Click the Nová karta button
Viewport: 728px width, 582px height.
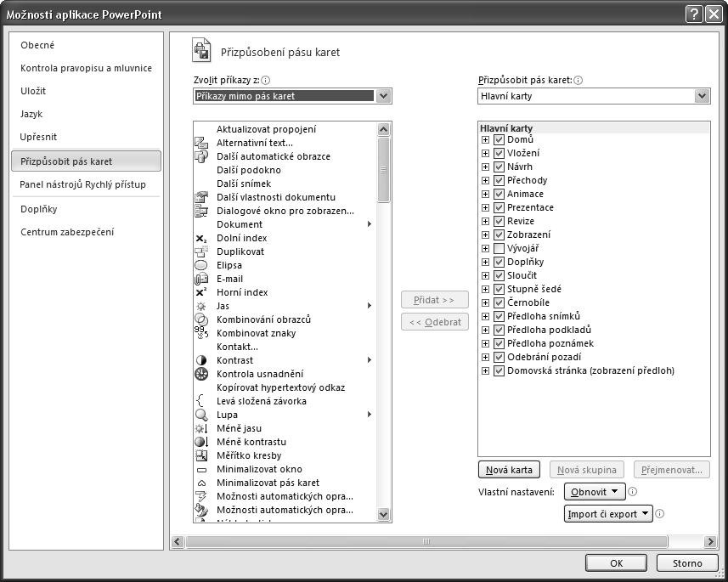[509, 470]
